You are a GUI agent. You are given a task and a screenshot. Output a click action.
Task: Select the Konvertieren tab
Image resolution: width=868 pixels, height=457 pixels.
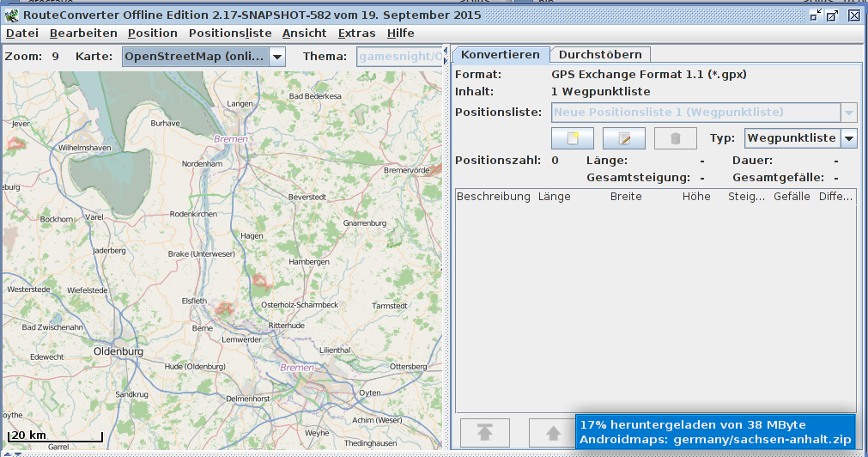click(x=501, y=54)
